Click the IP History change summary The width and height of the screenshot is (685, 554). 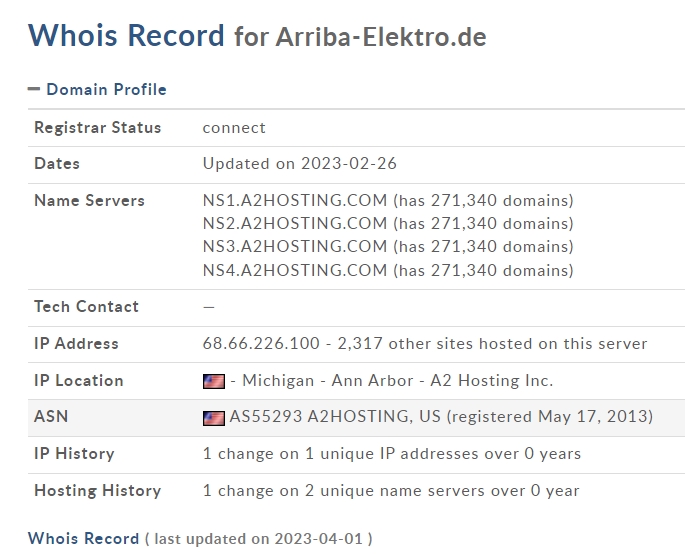392,454
